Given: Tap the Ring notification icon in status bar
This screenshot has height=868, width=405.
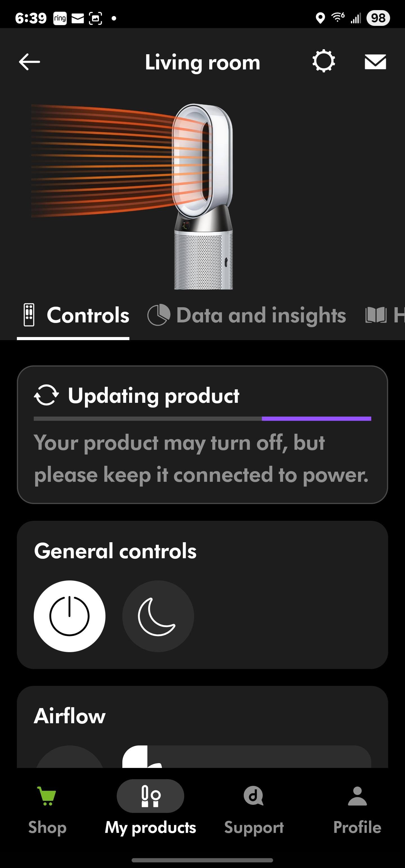Looking at the screenshot, I should (x=60, y=18).
